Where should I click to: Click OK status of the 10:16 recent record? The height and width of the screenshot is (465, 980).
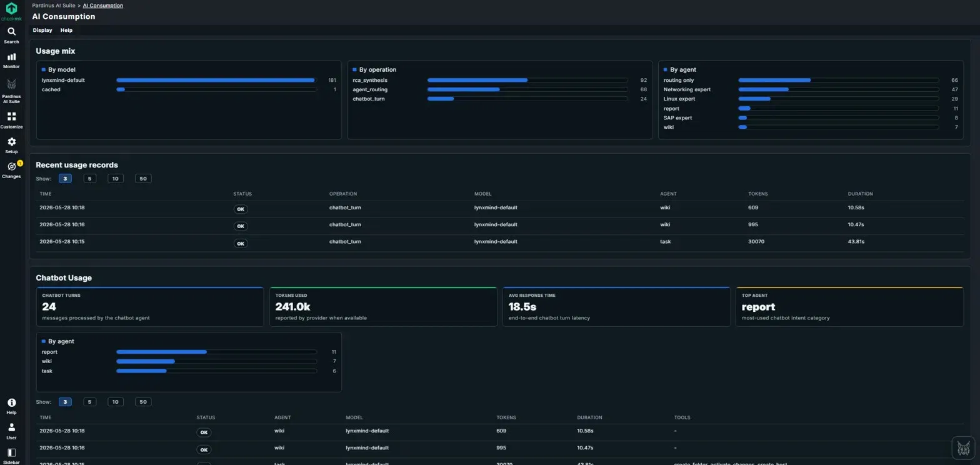[241, 226]
